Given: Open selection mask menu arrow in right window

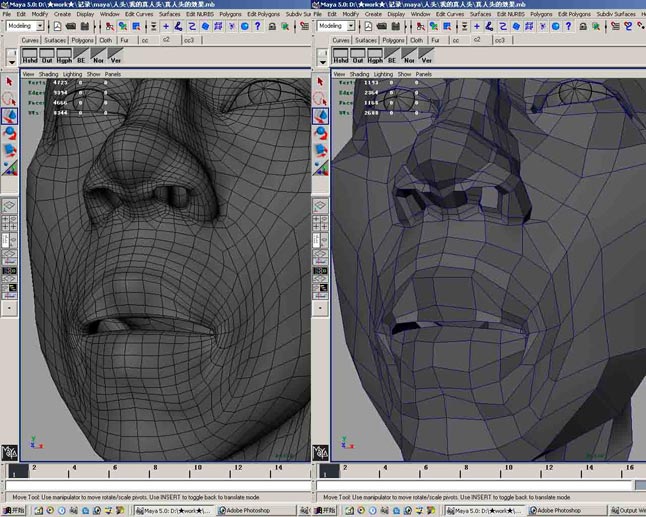Looking at the screenshot, I should coord(465,26).
